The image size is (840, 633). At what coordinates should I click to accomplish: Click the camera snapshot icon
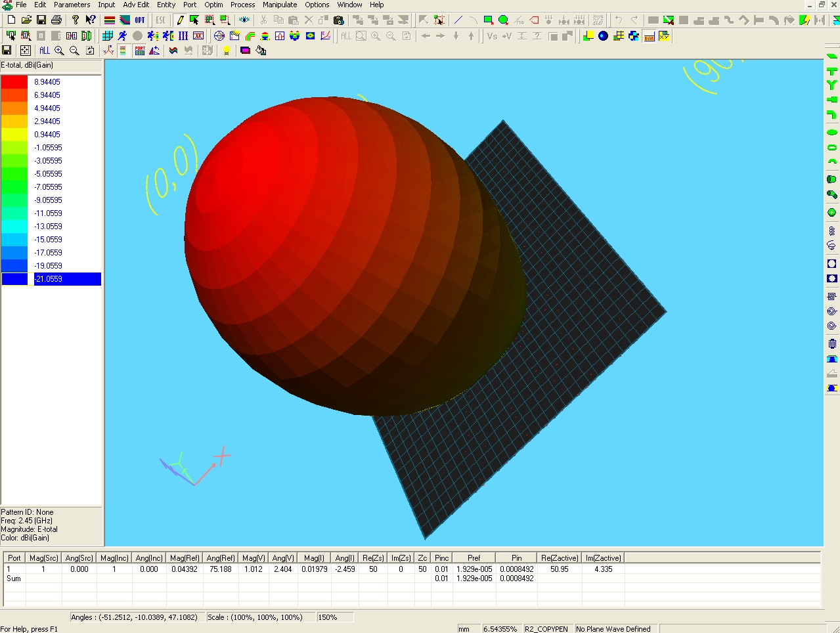(x=339, y=20)
